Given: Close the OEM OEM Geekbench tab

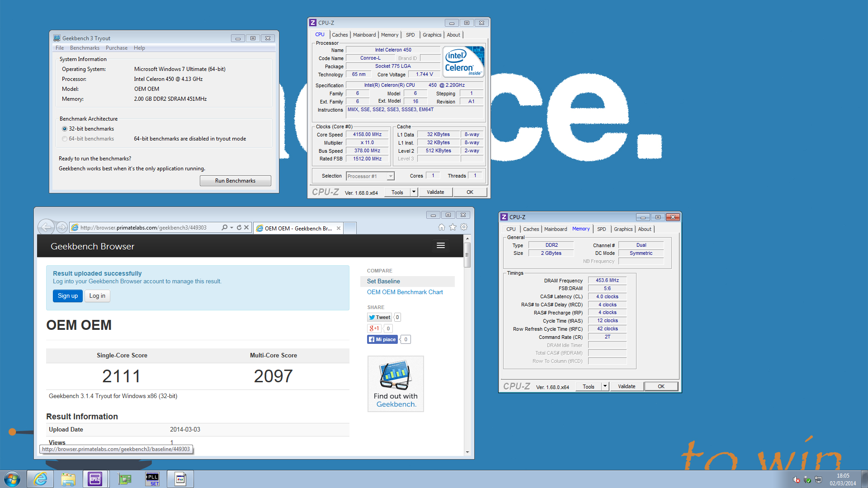Looking at the screenshot, I should [338, 228].
